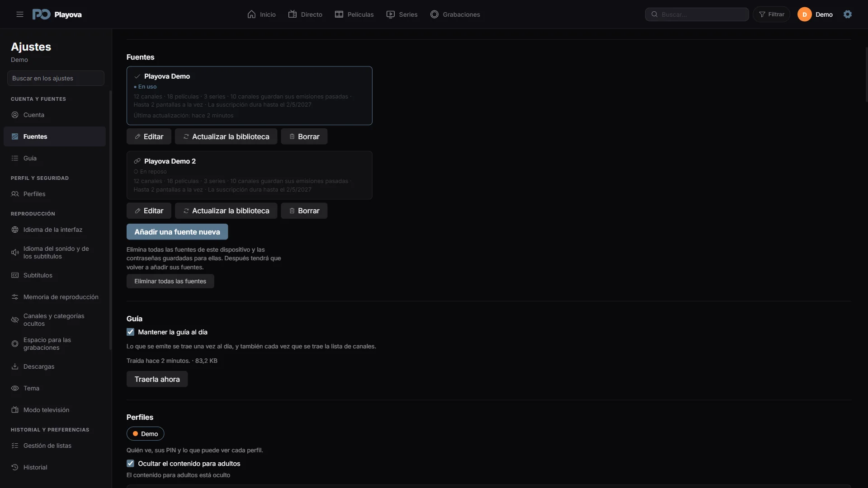The height and width of the screenshot is (488, 868).
Task: Select the Demo profile chip
Action: pos(145,434)
